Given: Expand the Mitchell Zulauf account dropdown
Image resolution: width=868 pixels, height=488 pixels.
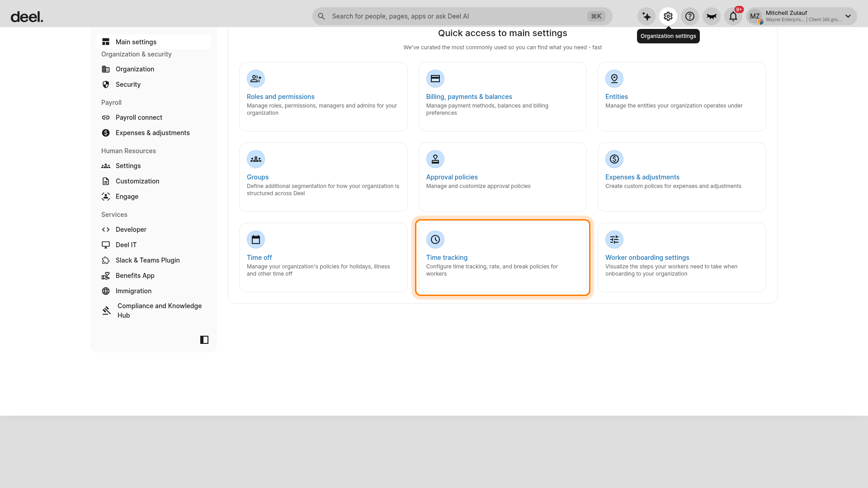Looking at the screenshot, I should [848, 16].
